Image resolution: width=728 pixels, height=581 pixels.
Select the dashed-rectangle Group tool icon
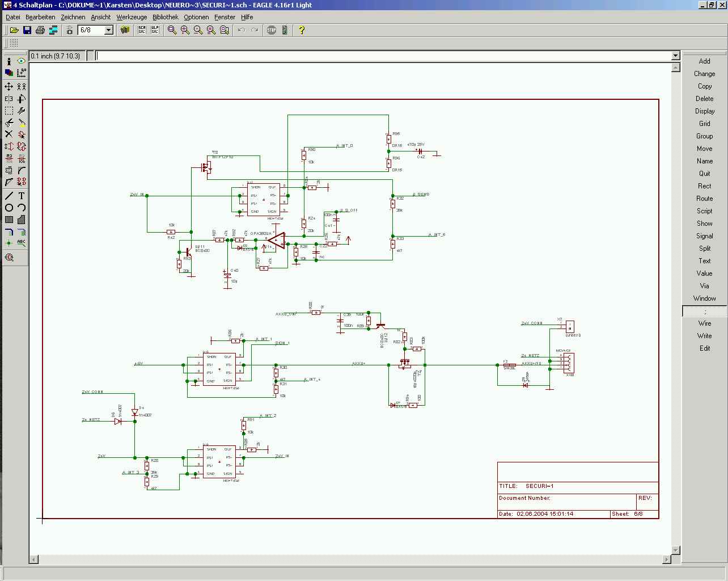coord(9,111)
